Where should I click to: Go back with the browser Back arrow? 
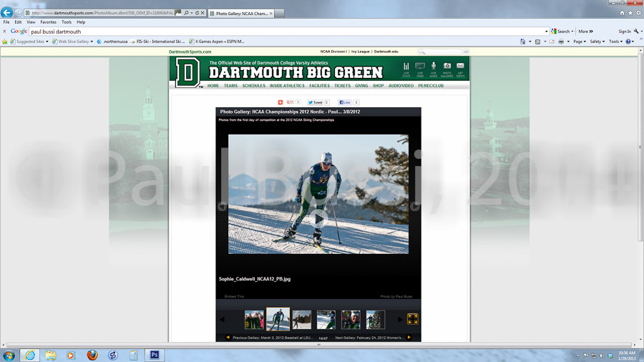point(6,13)
